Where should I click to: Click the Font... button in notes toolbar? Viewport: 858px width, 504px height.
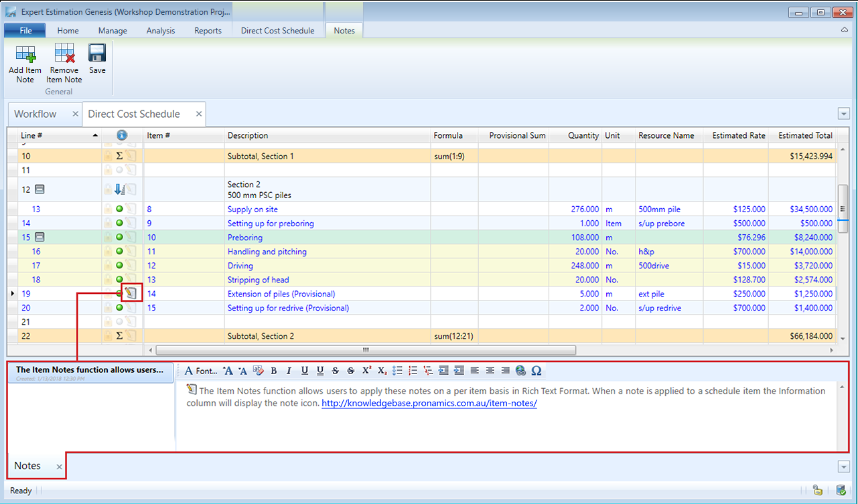click(201, 371)
